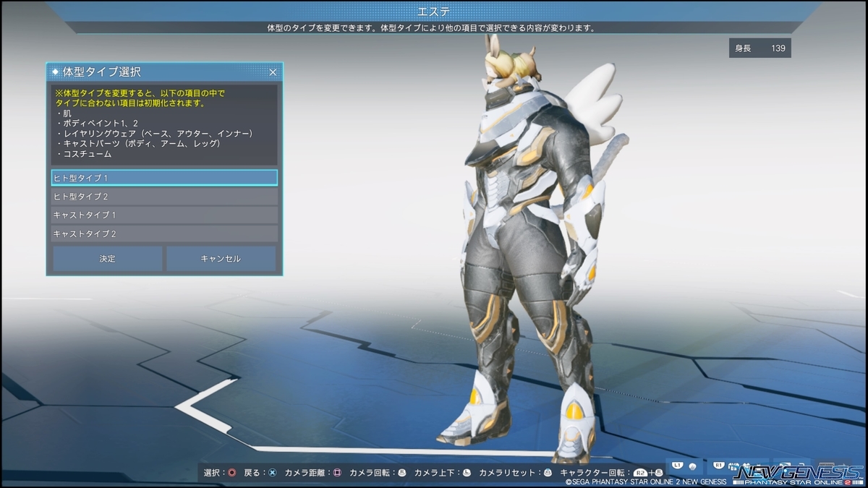Click the 肌 item in the warning list
868x488 pixels.
(x=64, y=114)
